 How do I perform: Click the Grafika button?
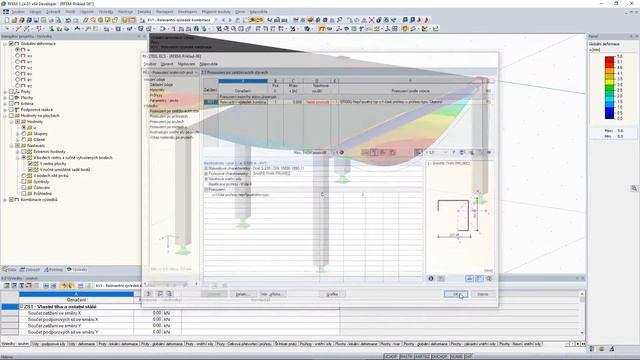click(332, 294)
